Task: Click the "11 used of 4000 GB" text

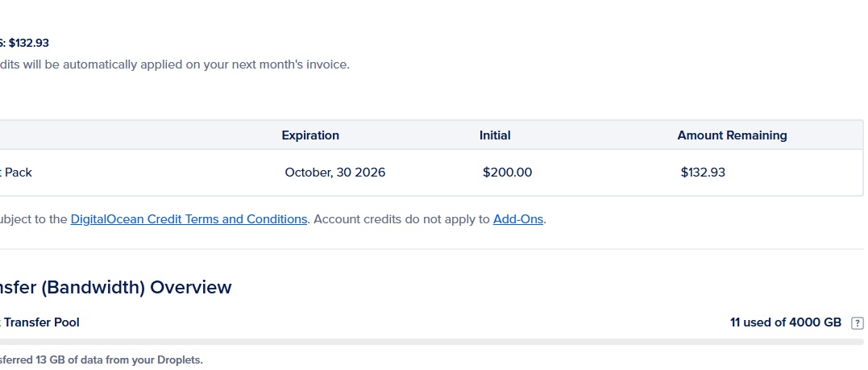Action: tap(785, 322)
